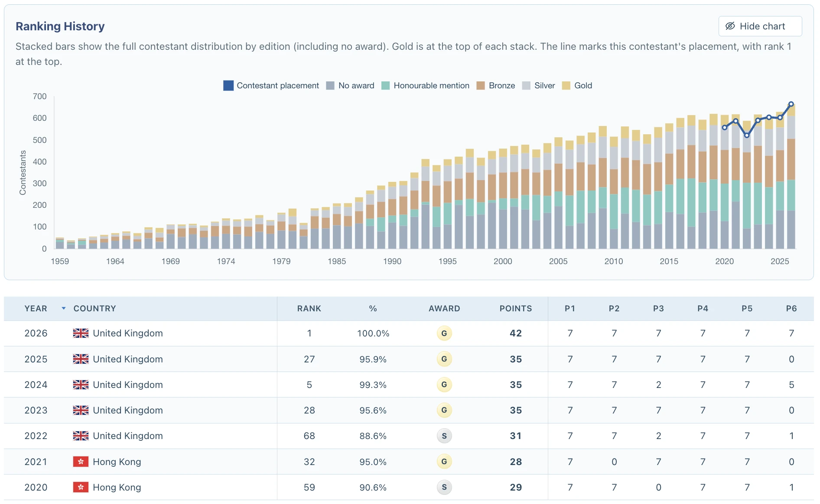The width and height of the screenshot is (820, 504).
Task: Sort the table by the COUNTRY column
Action: pos(94,309)
